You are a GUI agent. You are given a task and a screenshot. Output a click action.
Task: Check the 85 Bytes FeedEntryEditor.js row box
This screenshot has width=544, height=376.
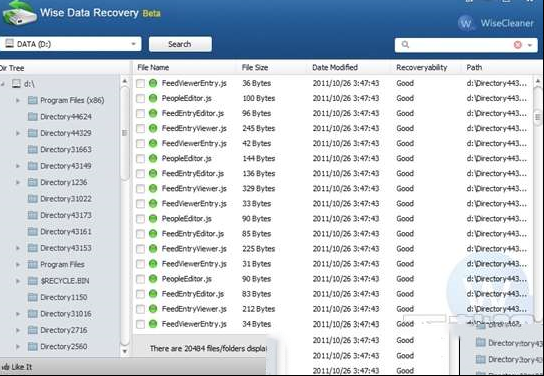(x=140, y=234)
